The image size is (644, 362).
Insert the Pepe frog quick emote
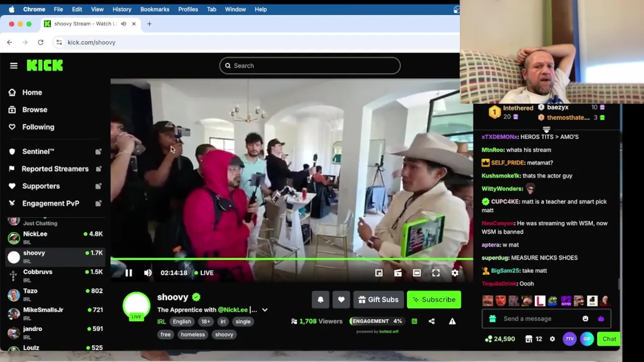[x=552, y=301]
